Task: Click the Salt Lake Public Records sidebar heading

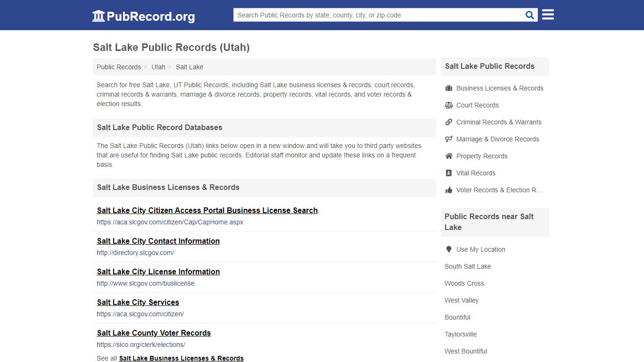Action: (x=490, y=66)
